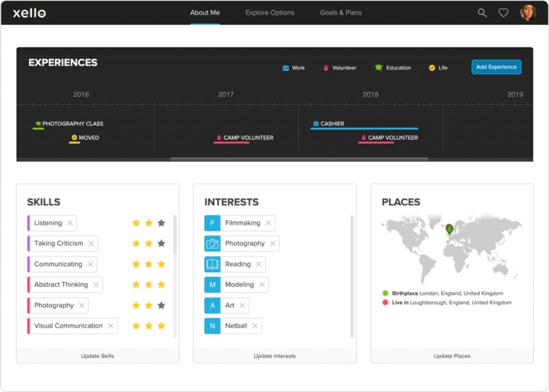The width and height of the screenshot is (549, 392).
Task: Click the Photography camera interest icon
Action: [x=212, y=244]
